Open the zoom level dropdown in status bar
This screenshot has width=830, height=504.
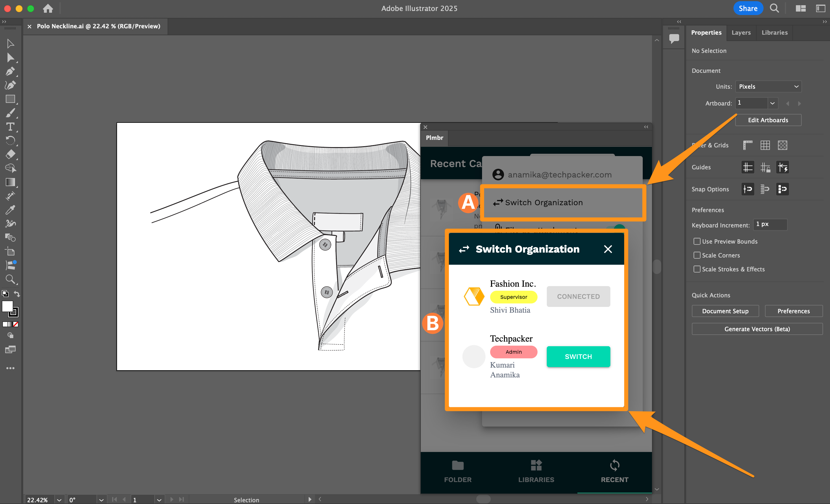(59, 500)
